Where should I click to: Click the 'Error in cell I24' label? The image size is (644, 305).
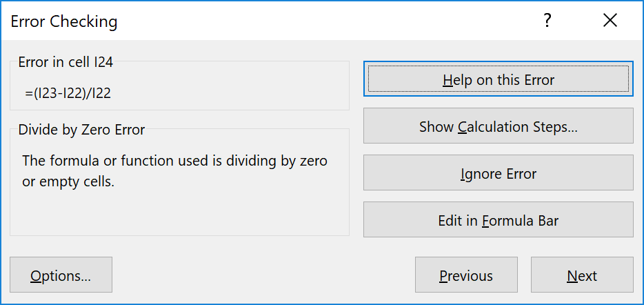point(66,62)
